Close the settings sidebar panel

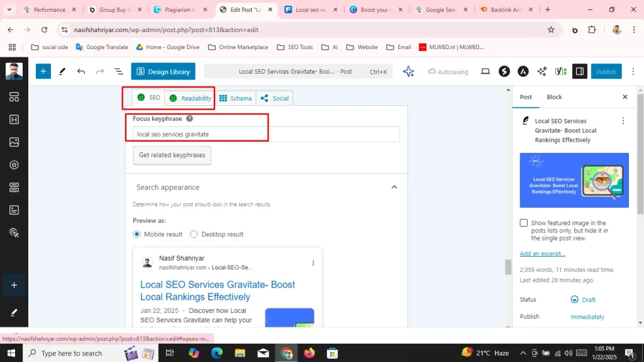point(625,97)
